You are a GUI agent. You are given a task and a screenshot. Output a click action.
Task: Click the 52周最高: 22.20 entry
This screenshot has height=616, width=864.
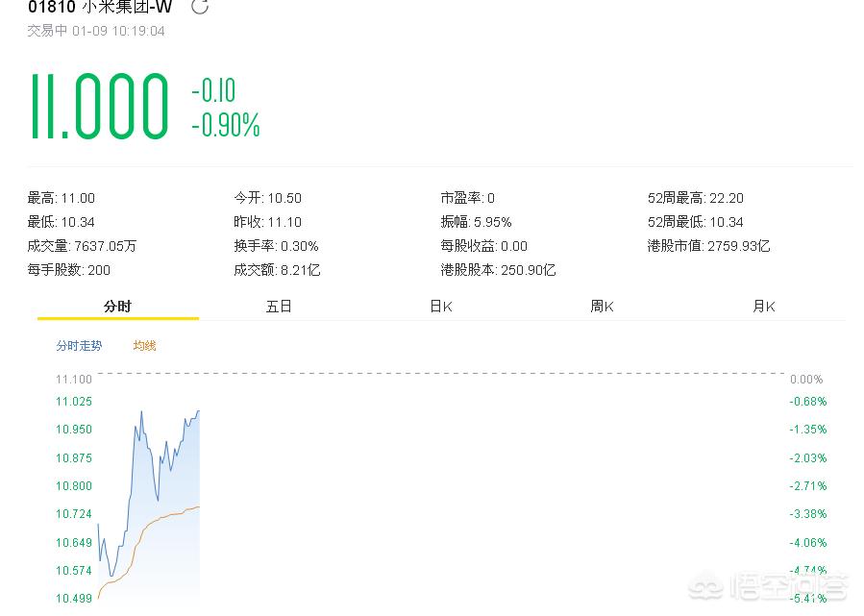(696, 198)
